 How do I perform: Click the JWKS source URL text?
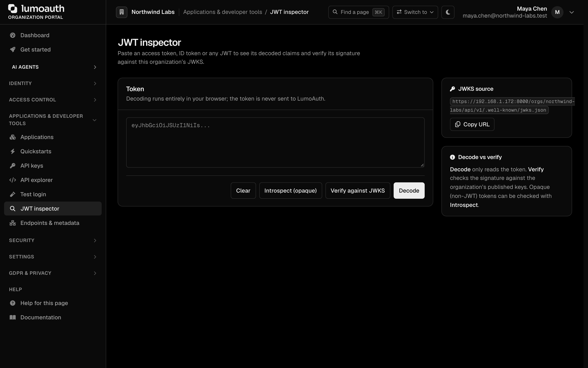pyautogui.click(x=512, y=106)
